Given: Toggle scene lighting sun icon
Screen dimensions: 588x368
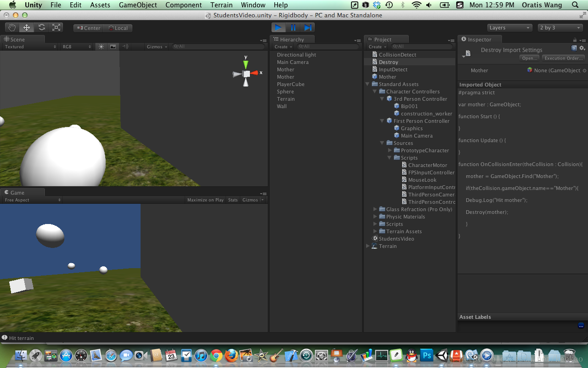Looking at the screenshot, I should pyautogui.click(x=101, y=46).
